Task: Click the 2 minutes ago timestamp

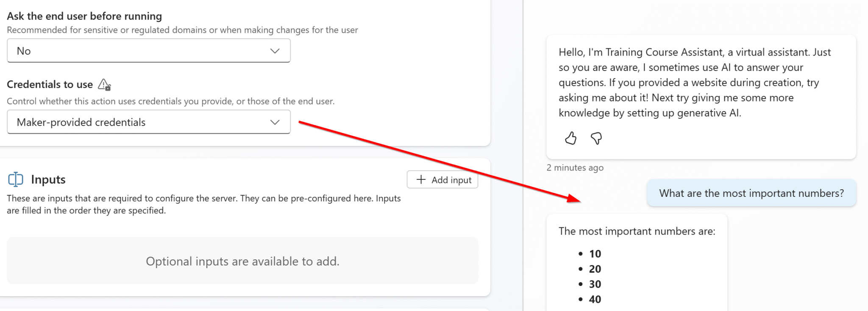Action: (575, 168)
